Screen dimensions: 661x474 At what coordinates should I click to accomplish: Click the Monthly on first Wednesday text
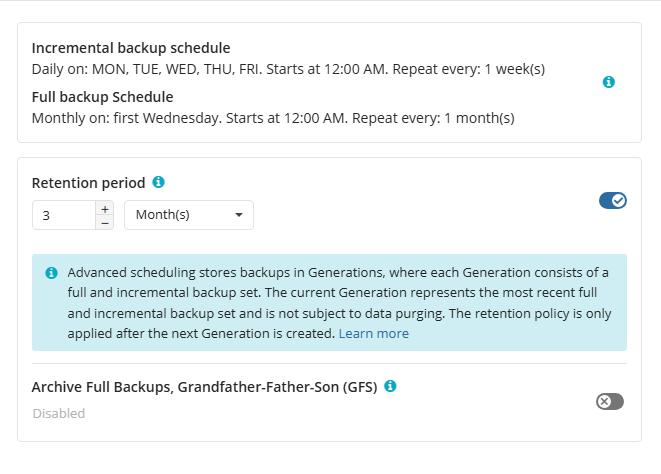[273, 118]
